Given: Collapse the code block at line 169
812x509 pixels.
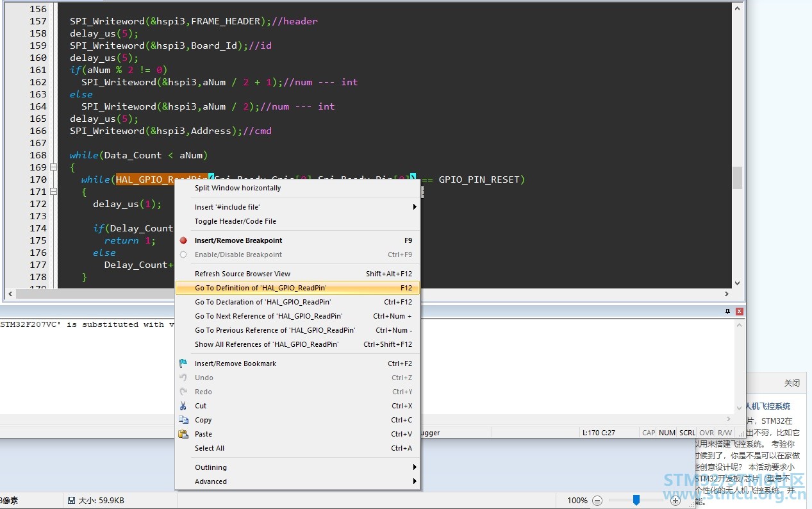Looking at the screenshot, I should point(53,167).
